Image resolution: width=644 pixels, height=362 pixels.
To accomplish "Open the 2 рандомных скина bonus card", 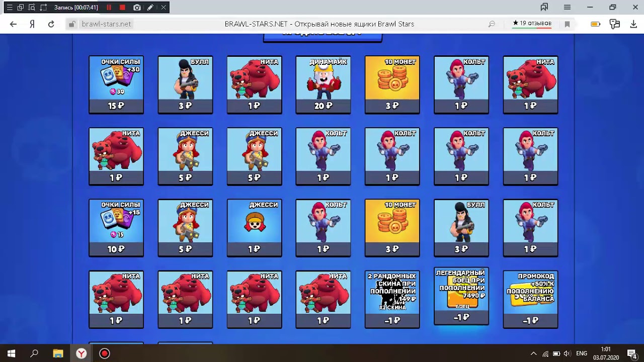I will pos(392,299).
